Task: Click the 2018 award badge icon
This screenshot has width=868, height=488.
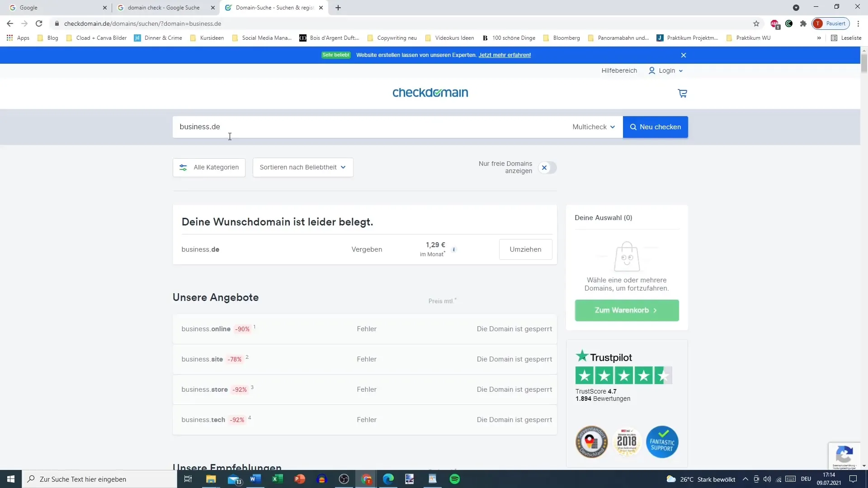Action: click(x=627, y=442)
